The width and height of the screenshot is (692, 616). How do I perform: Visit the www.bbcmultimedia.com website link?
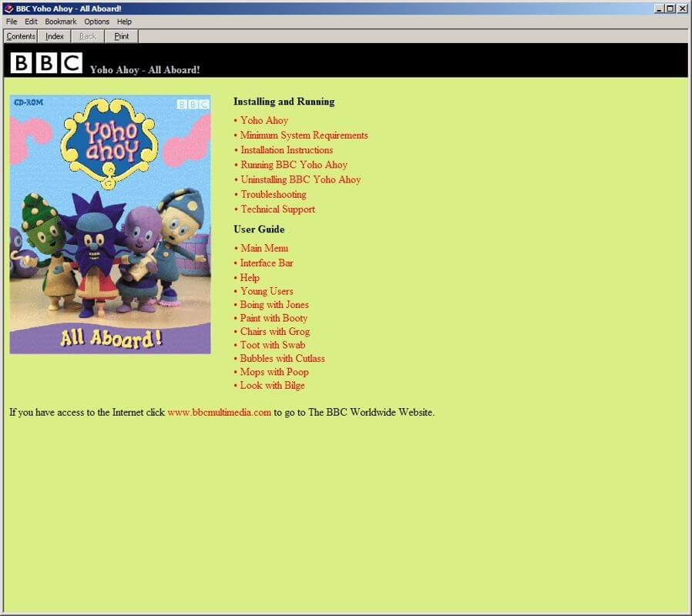pos(219,412)
